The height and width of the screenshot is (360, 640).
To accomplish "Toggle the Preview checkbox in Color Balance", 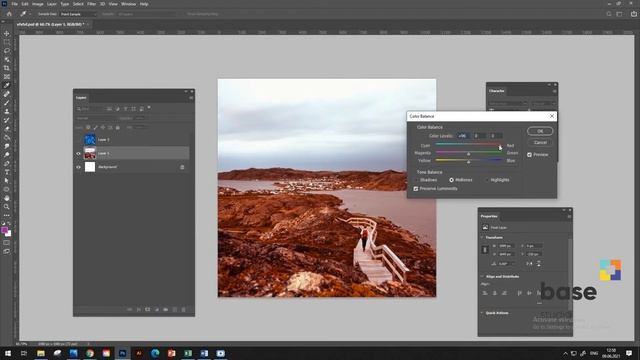I will pos(529,155).
